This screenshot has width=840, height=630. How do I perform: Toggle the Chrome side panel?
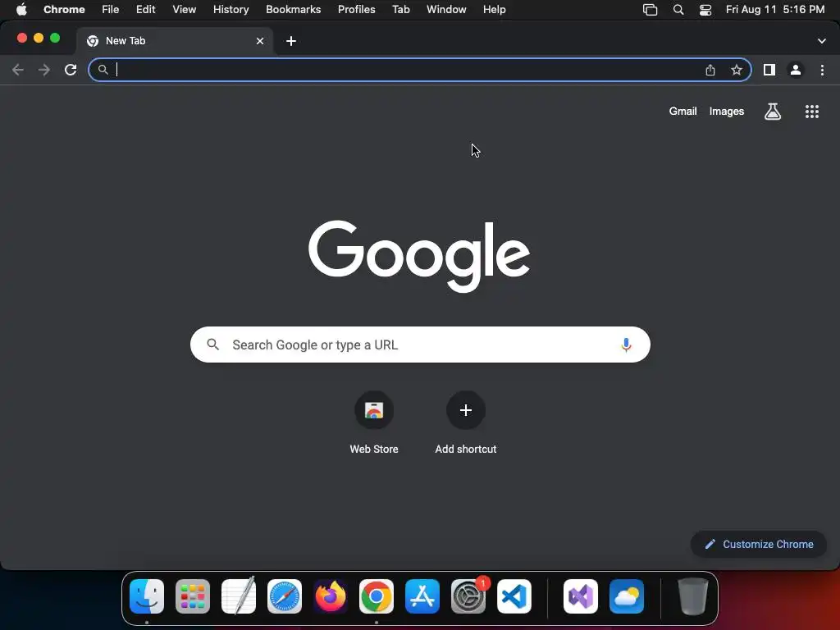pyautogui.click(x=769, y=70)
